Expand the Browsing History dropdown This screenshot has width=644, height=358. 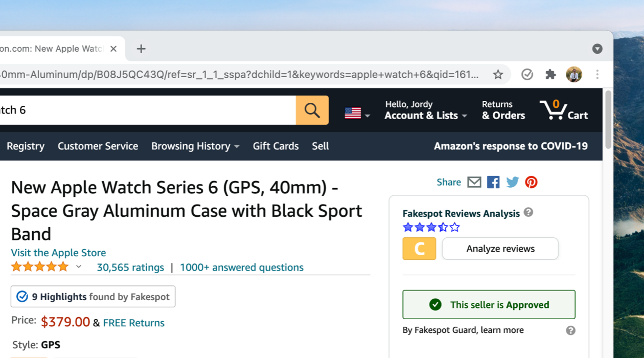[195, 146]
